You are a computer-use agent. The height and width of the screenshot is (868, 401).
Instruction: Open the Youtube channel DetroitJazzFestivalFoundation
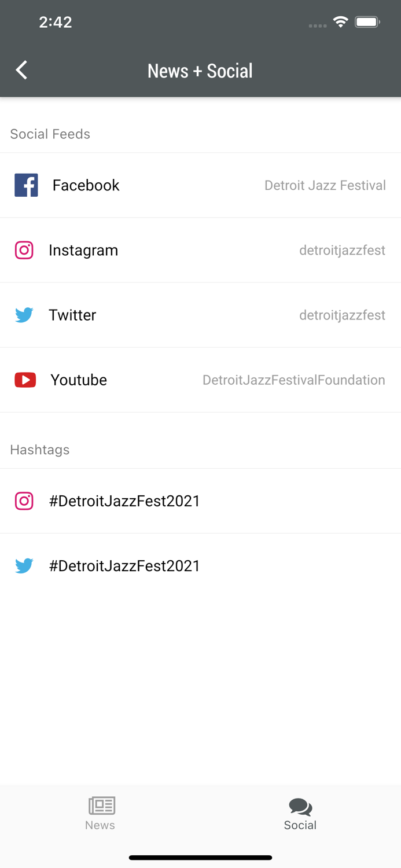(x=200, y=380)
